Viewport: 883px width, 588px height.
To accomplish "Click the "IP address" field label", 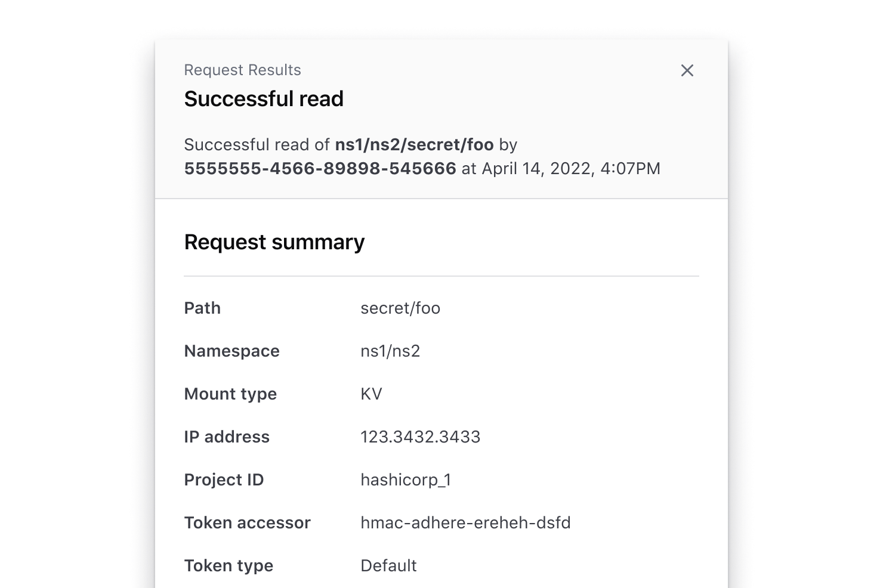I will click(x=227, y=437).
